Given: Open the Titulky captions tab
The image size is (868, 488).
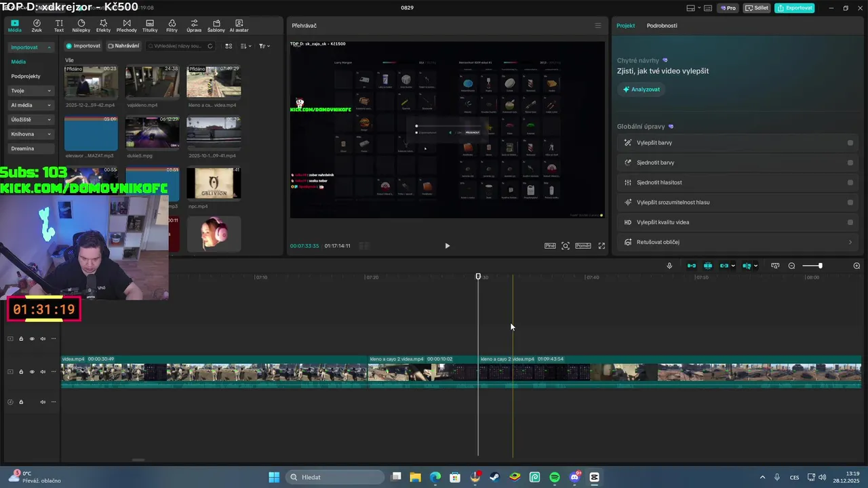Looking at the screenshot, I should [150, 26].
